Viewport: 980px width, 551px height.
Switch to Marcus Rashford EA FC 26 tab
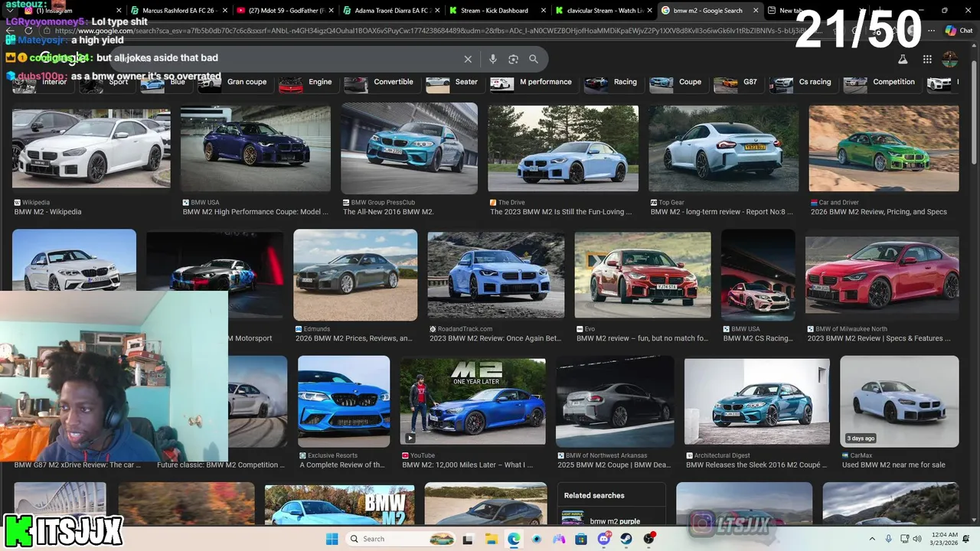179,11
